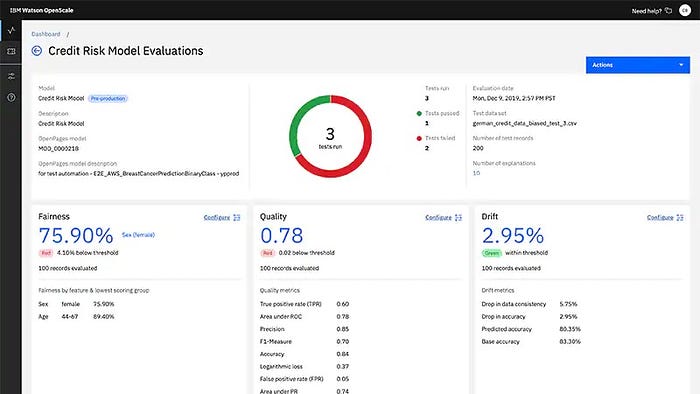Viewport: 700px width, 394px height.
Task: Open the explain transaction ticket icon in sidebar
Action: [x=11, y=51]
